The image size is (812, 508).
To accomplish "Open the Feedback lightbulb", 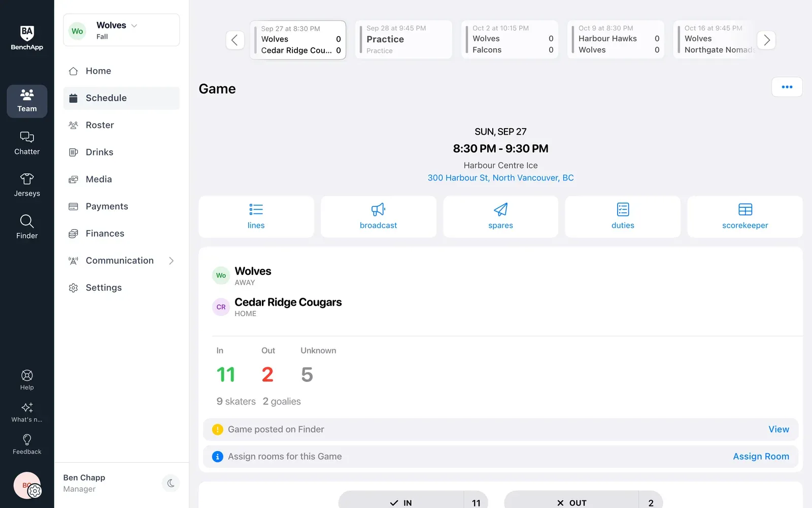I will point(27,444).
